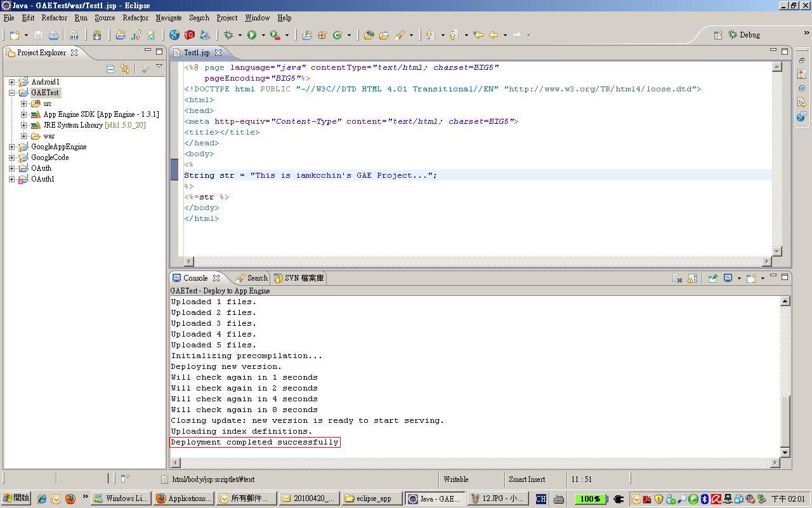Click the Debug bug icon in toolbar
This screenshot has width=812, height=508.
229,36
